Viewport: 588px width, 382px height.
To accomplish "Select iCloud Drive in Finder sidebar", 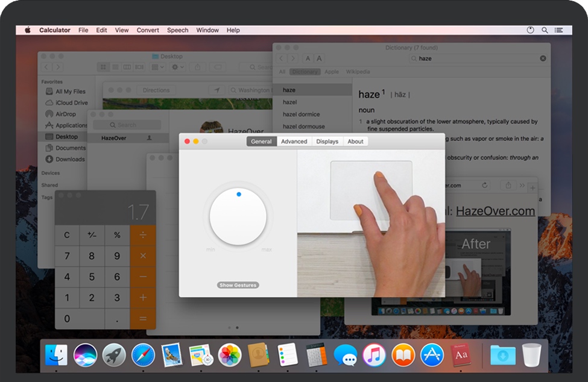I will tap(71, 103).
